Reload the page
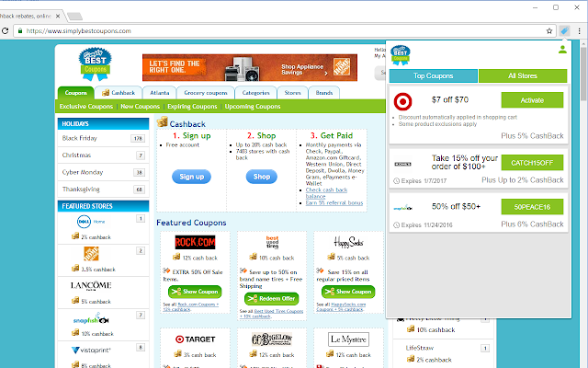588x368 pixels. pos(5,30)
